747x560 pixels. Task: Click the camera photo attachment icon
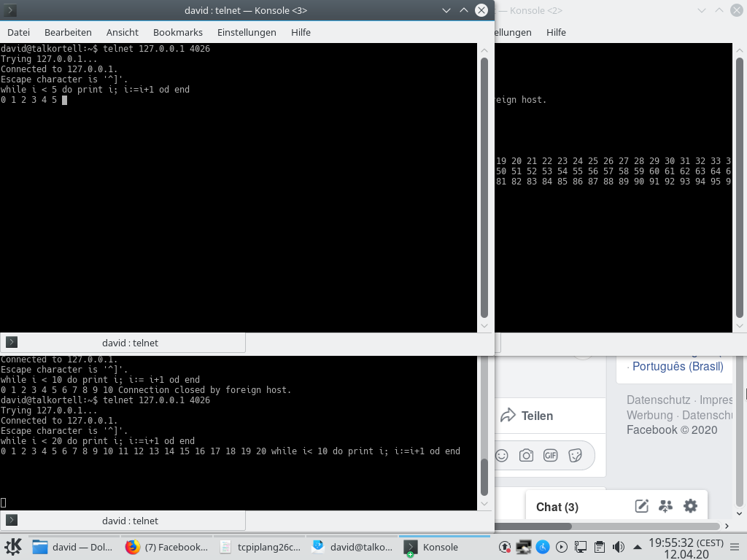click(x=526, y=456)
